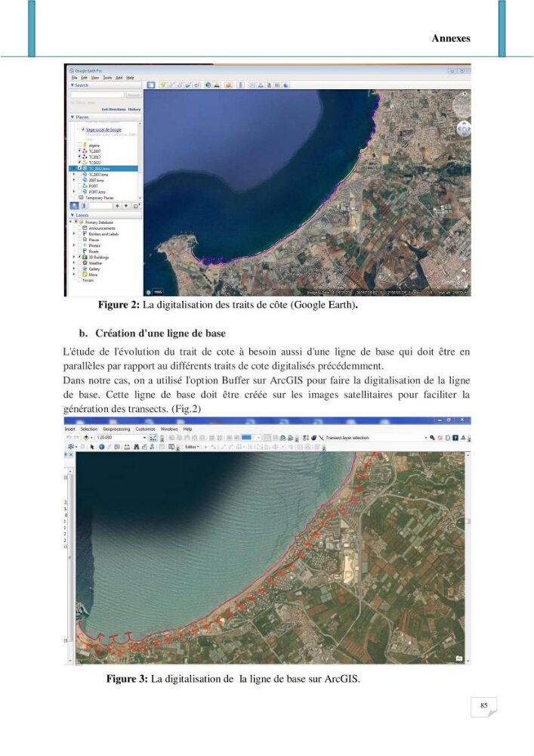The image size is (534, 756).
Task: Open the Selection menu in ArcGIS
Action: coord(88,429)
